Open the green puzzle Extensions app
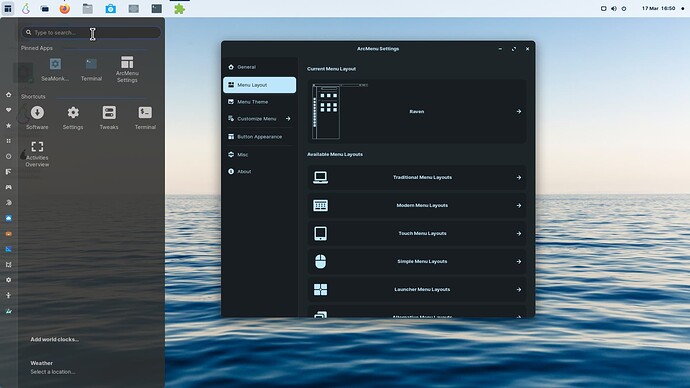Screen dimensions: 690x388 pos(180,8)
